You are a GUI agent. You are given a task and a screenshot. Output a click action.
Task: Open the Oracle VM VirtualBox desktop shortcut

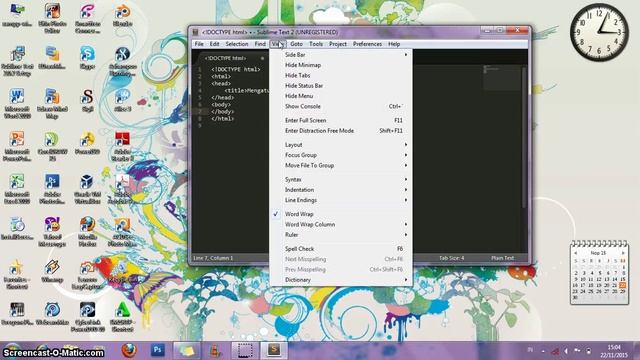coord(87,189)
